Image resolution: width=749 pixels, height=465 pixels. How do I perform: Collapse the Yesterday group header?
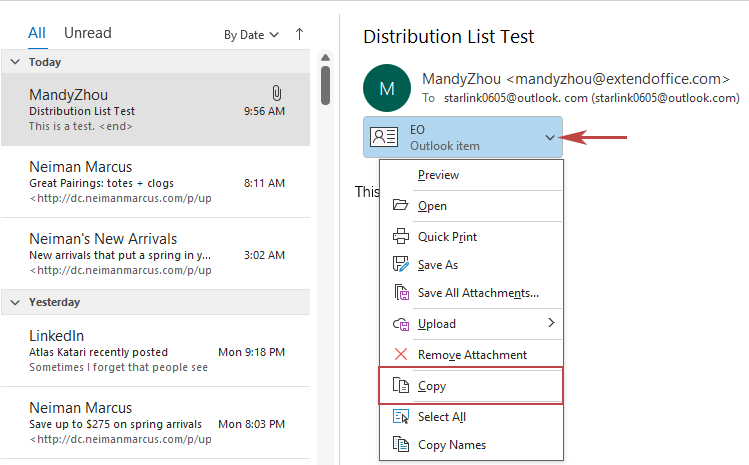[15, 302]
